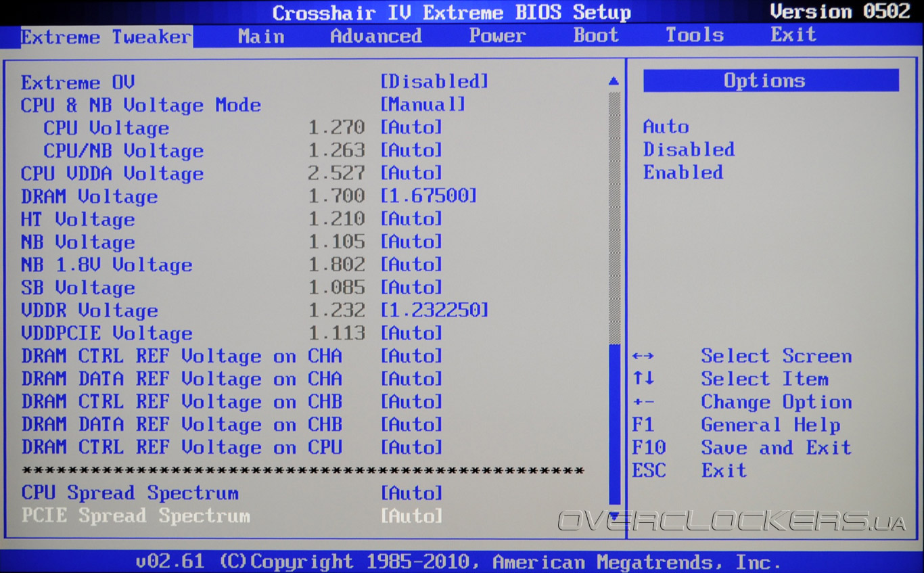Open the CPU & NB Voltage Mode [Manual] value

423,105
